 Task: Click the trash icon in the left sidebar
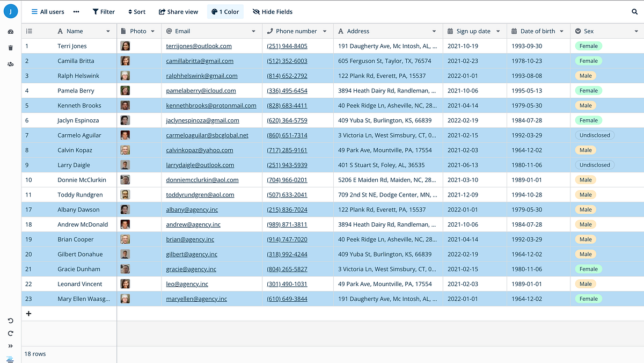[10, 48]
